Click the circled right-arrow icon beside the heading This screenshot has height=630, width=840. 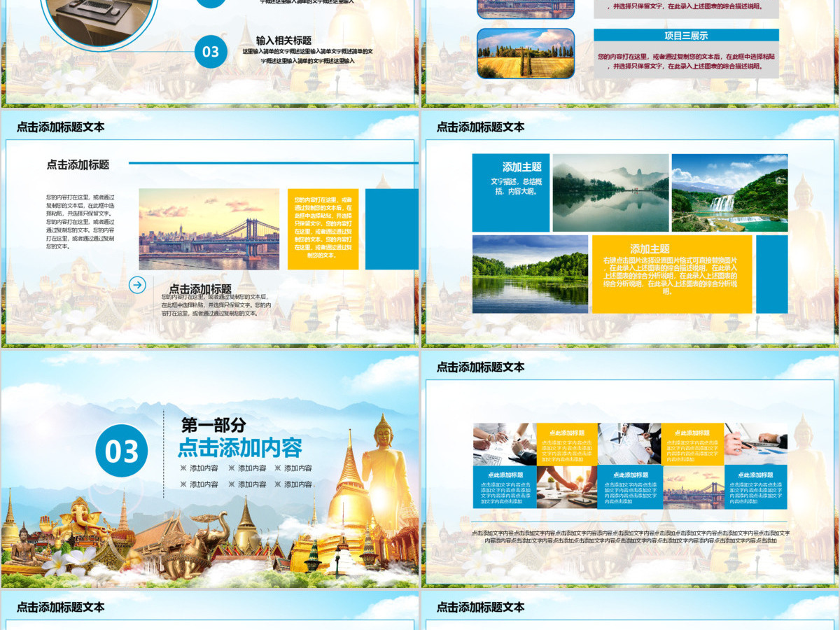coord(137,285)
